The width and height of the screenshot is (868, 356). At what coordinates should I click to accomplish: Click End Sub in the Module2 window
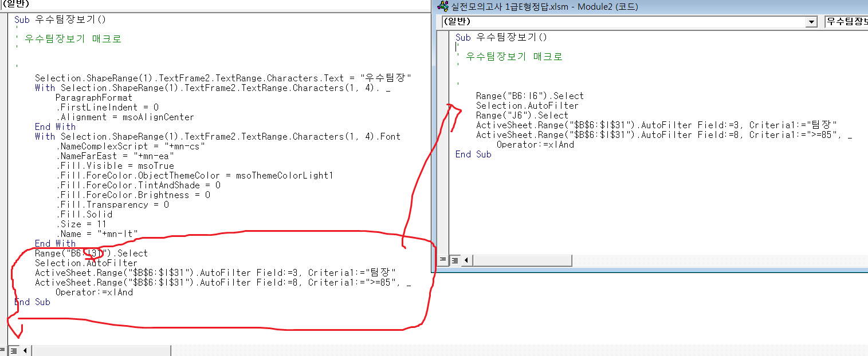coord(473,154)
